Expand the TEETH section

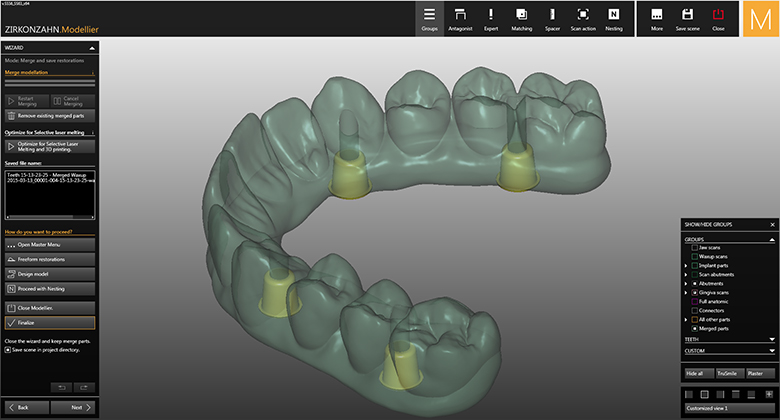point(772,340)
